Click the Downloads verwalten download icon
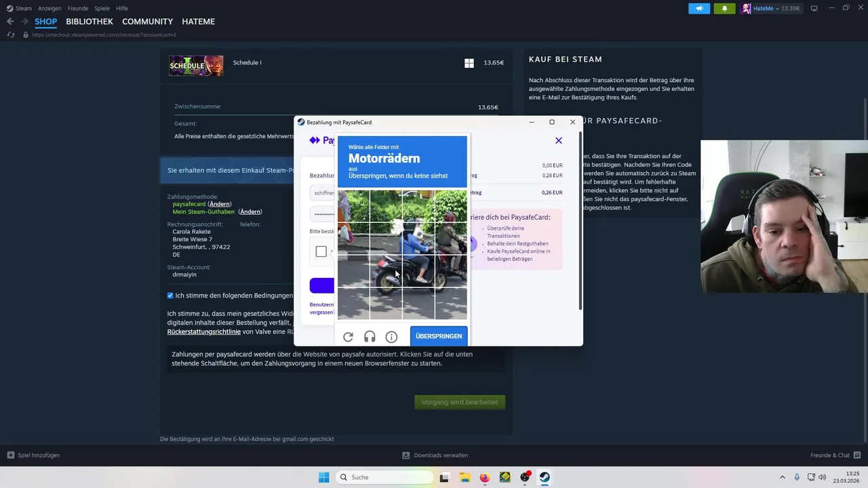This screenshot has height=488, width=868. 406,455
